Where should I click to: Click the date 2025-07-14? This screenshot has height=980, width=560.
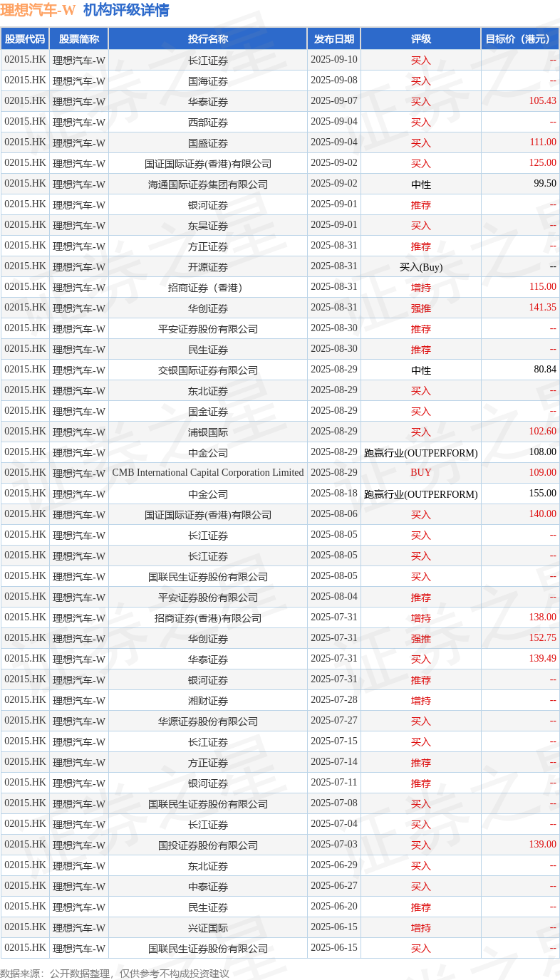(x=334, y=762)
